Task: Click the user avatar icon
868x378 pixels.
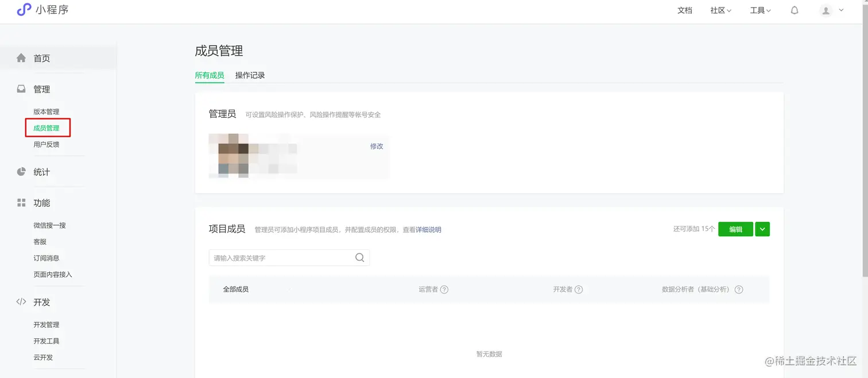Action: click(826, 10)
